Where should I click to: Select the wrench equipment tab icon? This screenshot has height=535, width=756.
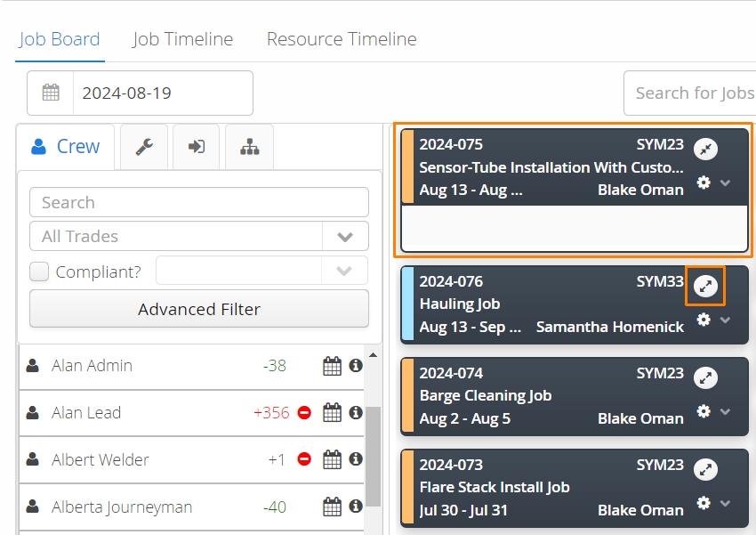[x=144, y=147]
